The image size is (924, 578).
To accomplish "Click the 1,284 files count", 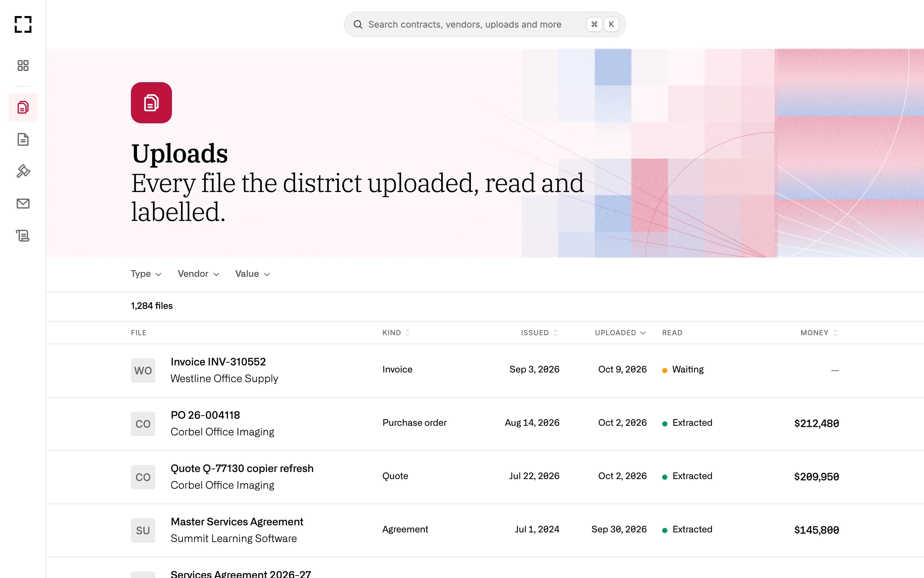I will [x=151, y=306].
